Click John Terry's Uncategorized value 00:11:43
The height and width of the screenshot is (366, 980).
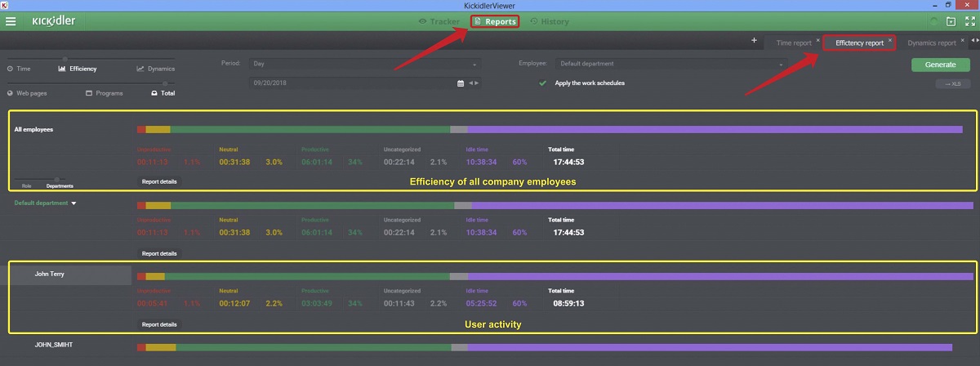pyautogui.click(x=399, y=304)
